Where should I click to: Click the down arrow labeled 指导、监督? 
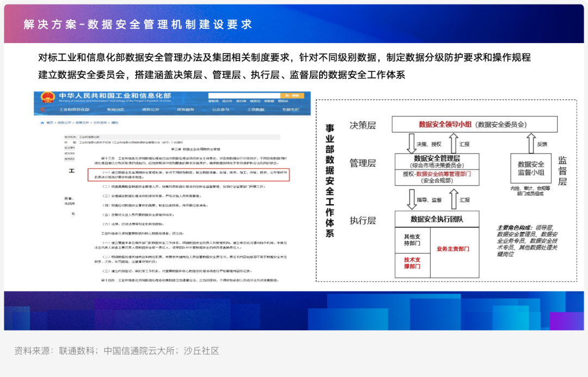coord(410,199)
